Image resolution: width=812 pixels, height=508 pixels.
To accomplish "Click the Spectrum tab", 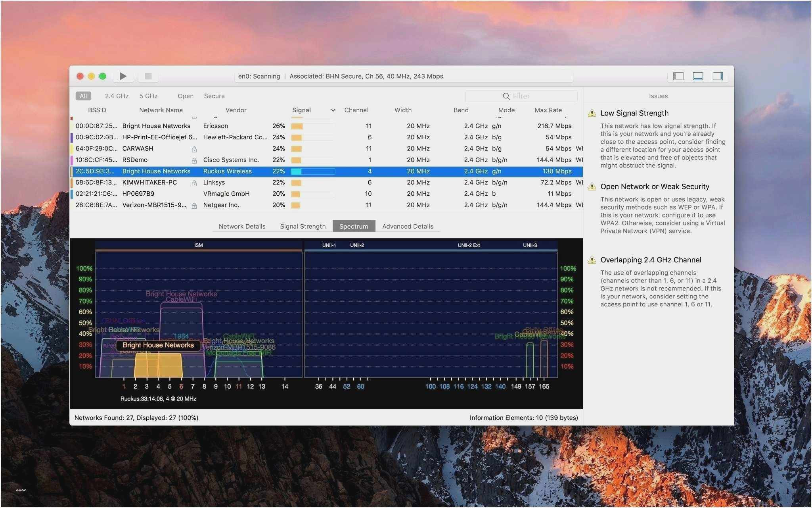I will pyautogui.click(x=353, y=225).
